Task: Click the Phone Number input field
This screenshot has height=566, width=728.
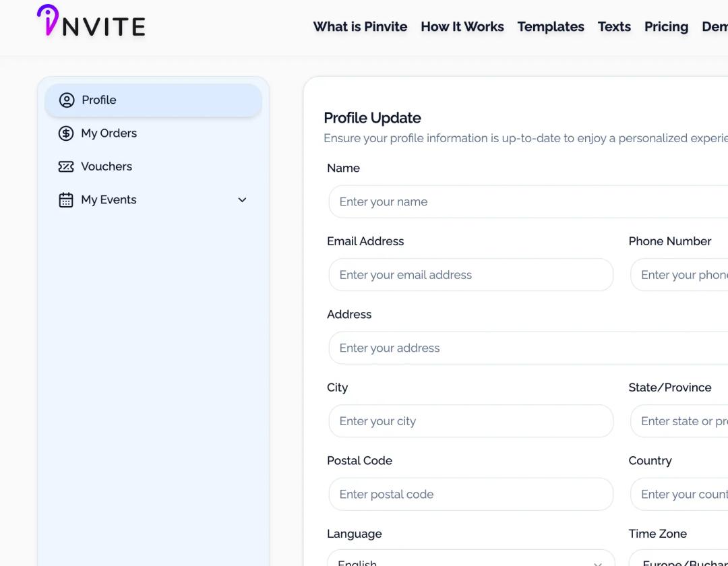Action: [679, 275]
